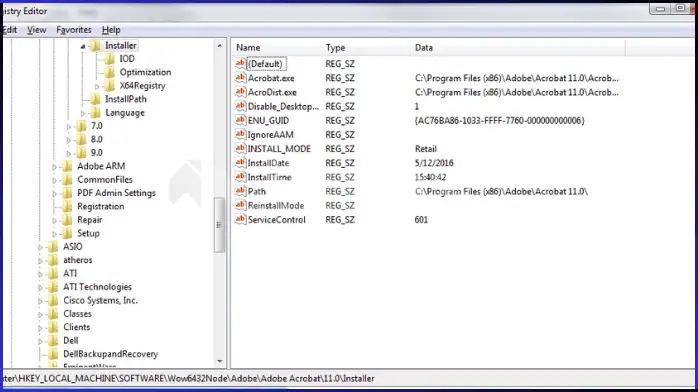698x392 pixels.
Task: Select the DellBackupandRecovery key
Action: coord(110,354)
